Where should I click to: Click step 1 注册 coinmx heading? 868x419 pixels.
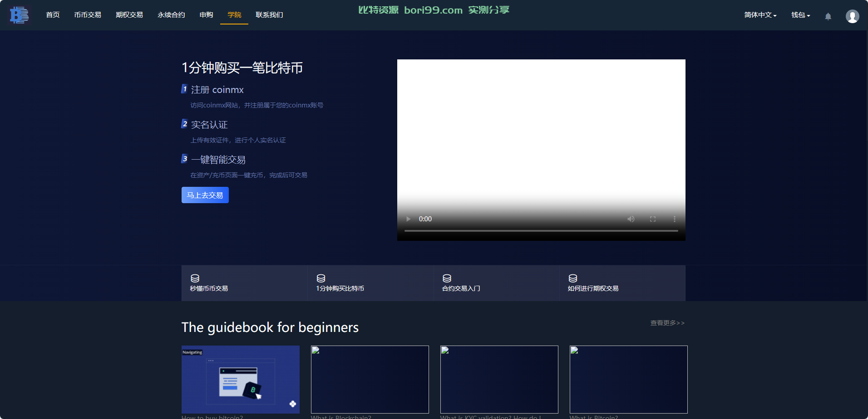click(x=217, y=90)
